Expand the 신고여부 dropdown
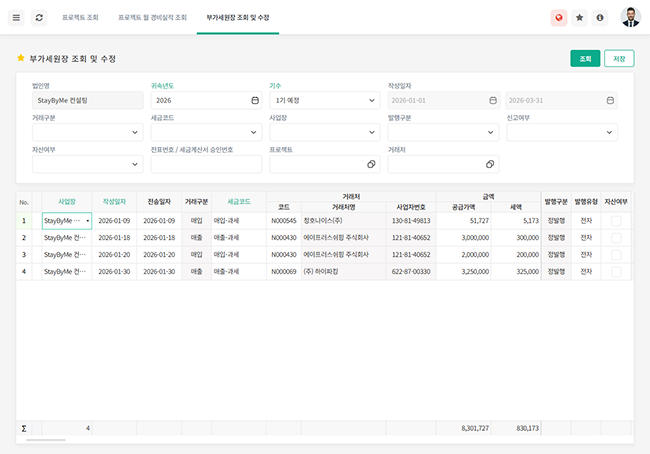 point(609,132)
